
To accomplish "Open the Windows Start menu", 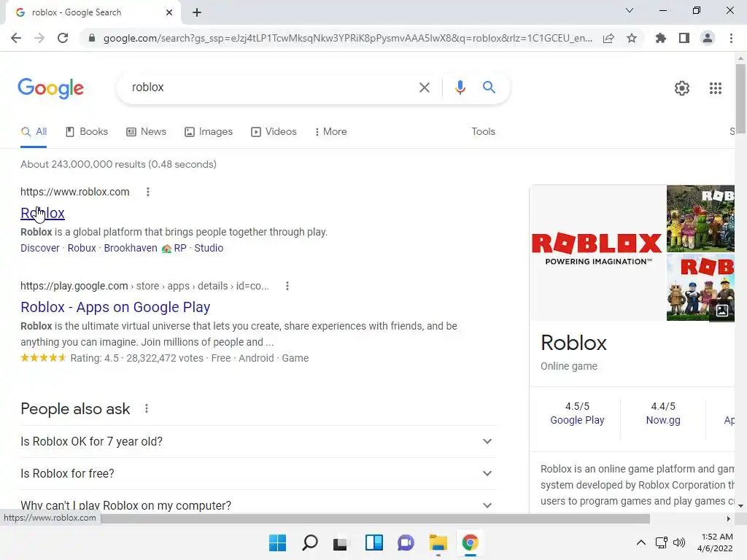I will coord(277,542).
